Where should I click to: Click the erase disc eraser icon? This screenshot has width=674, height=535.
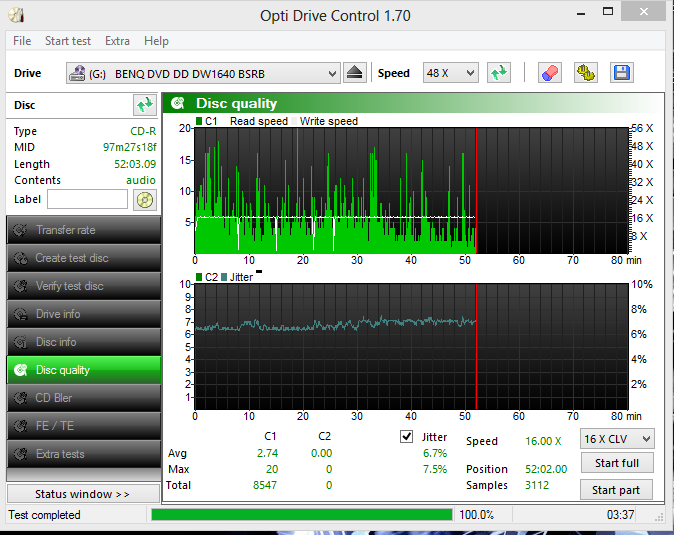tap(550, 73)
